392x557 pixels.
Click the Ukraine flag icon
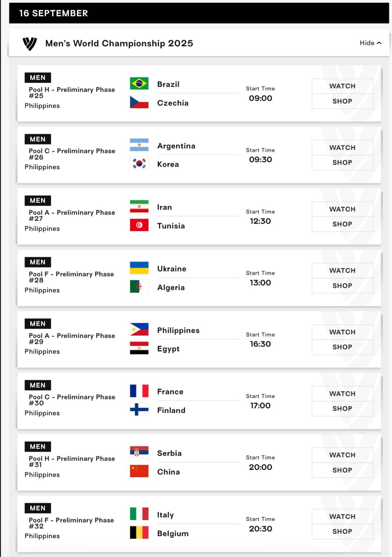coord(139,268)
